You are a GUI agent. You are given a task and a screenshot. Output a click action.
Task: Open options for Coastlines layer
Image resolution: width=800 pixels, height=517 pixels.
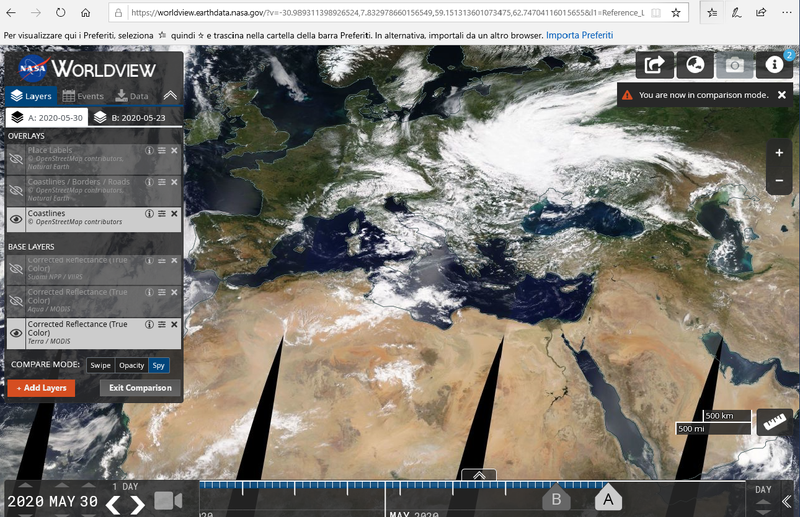click(162, 214)
